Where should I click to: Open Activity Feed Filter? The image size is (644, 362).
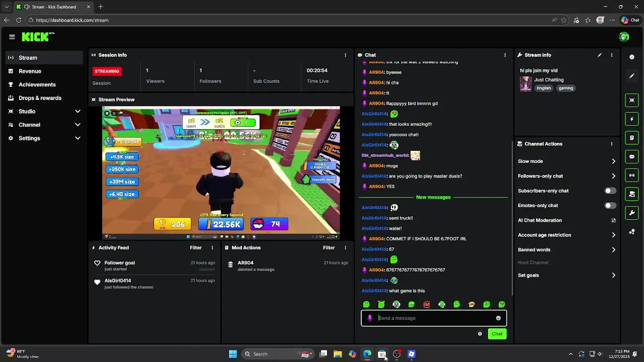click(x=196, y=247)
